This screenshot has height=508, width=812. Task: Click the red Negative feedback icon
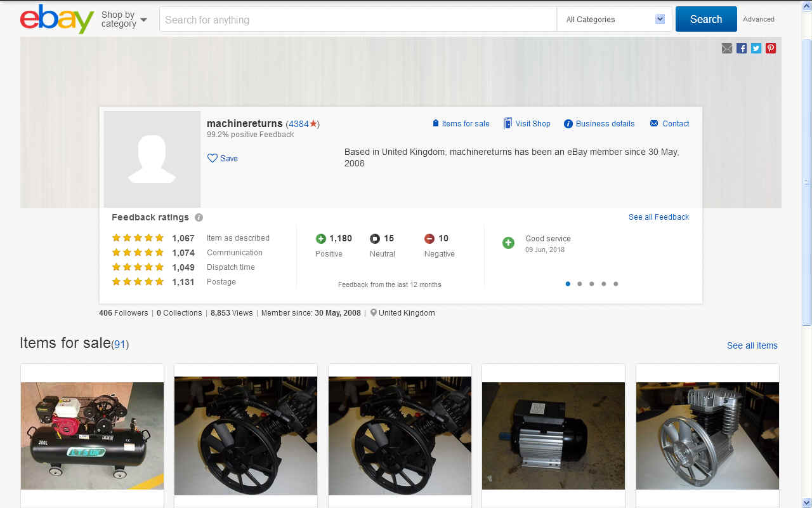pos(429,239)
